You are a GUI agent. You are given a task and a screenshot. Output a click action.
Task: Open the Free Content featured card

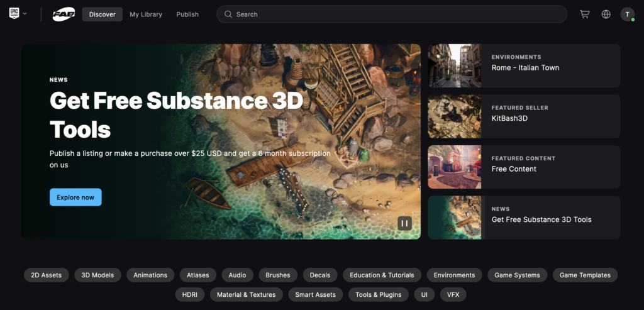click(x=524, y=167)
